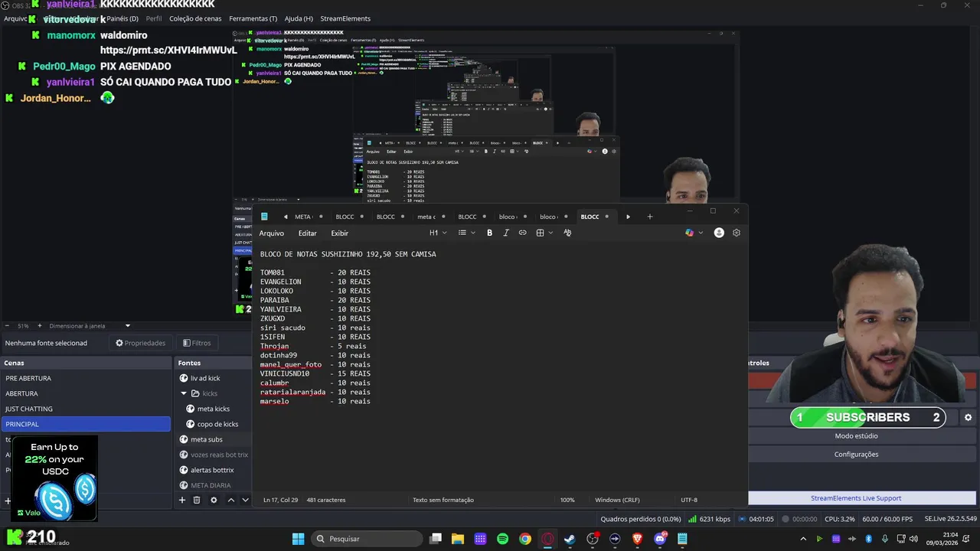Open Chrome from the taskbar
The height and width of the screenshot is (551, 980).
click(x=525, y=539)
